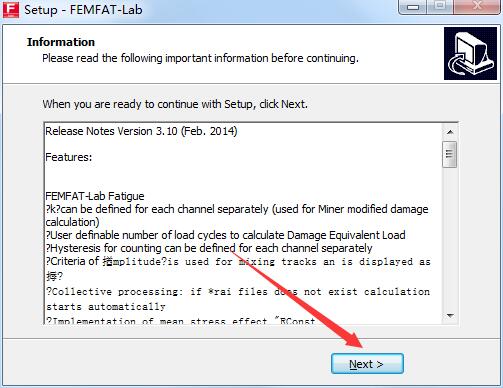Image resolution: width=503 pixels, height=388 pixels.
Task: Click the installer computer graphic in header
Action: coord(470,53)
